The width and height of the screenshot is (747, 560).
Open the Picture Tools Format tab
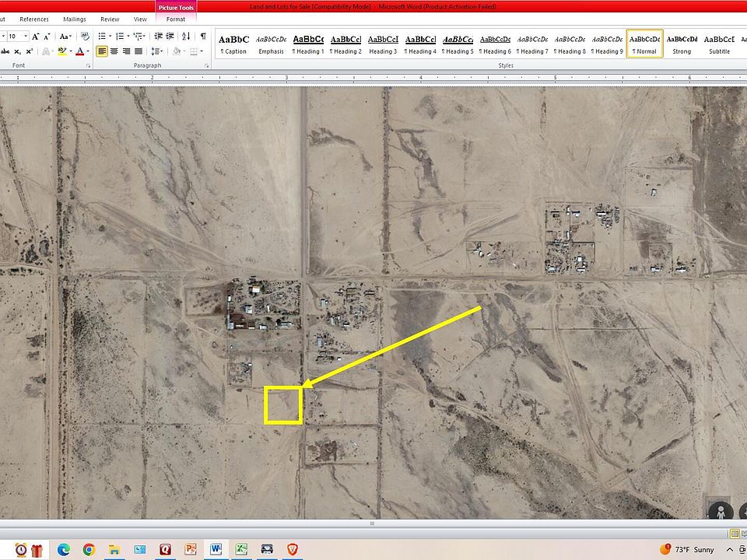[x=176, y=19]
